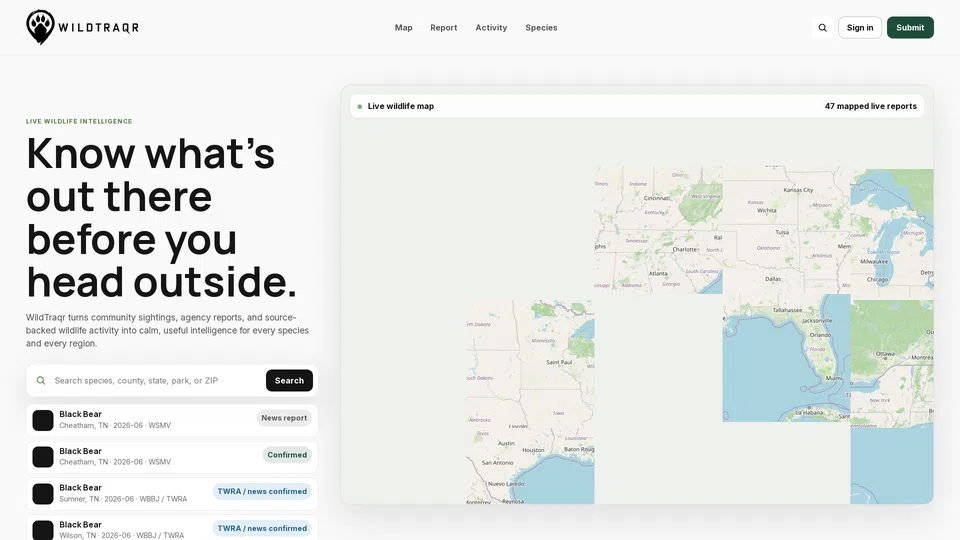Click San Antonio on the map
The image size is (960, 540).
click(498, 463)
